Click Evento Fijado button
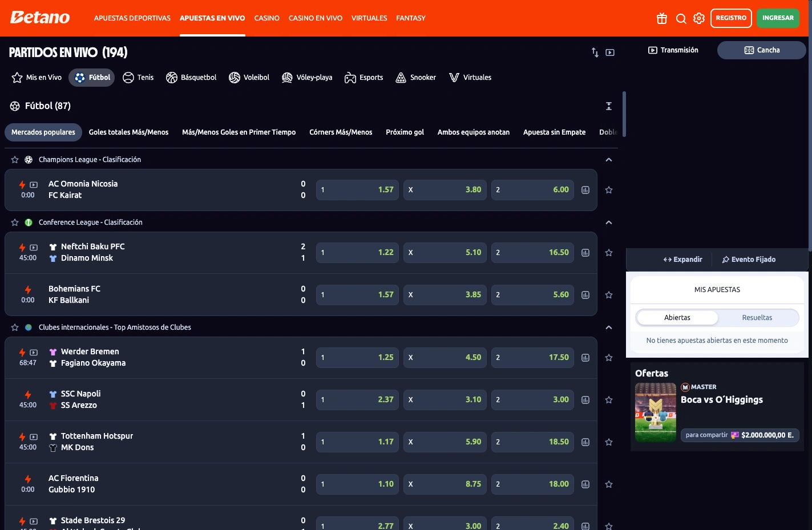 tap(749, 260)
